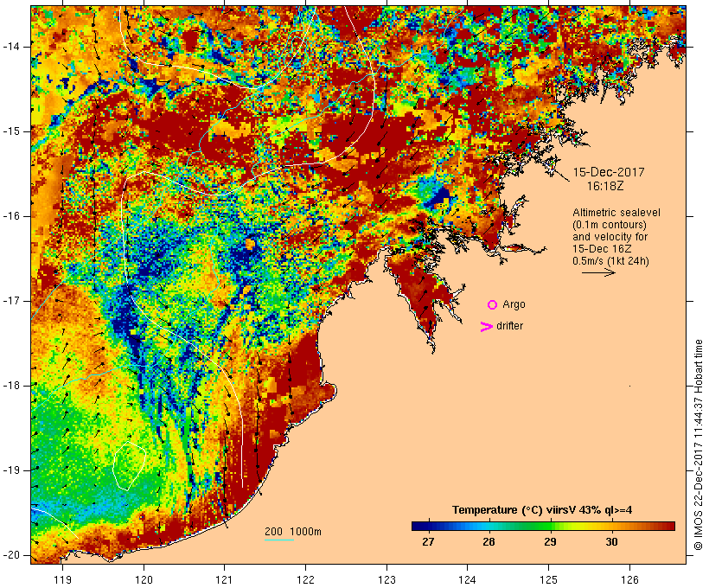Click the '120' longitude axis label
Screen dimensions: 709x588
(144, 579)
